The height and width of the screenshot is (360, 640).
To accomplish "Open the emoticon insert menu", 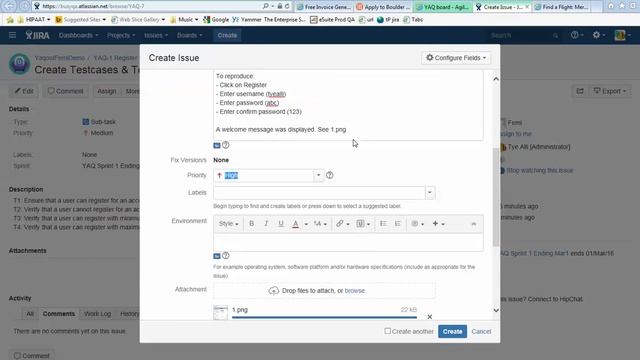I will click(418, 224).
